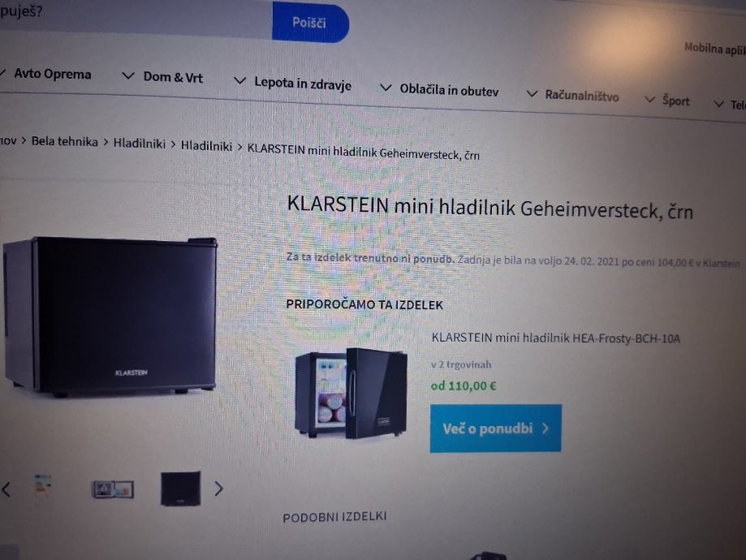Select the black fridge front thumbnail

(x=181, y=489)
